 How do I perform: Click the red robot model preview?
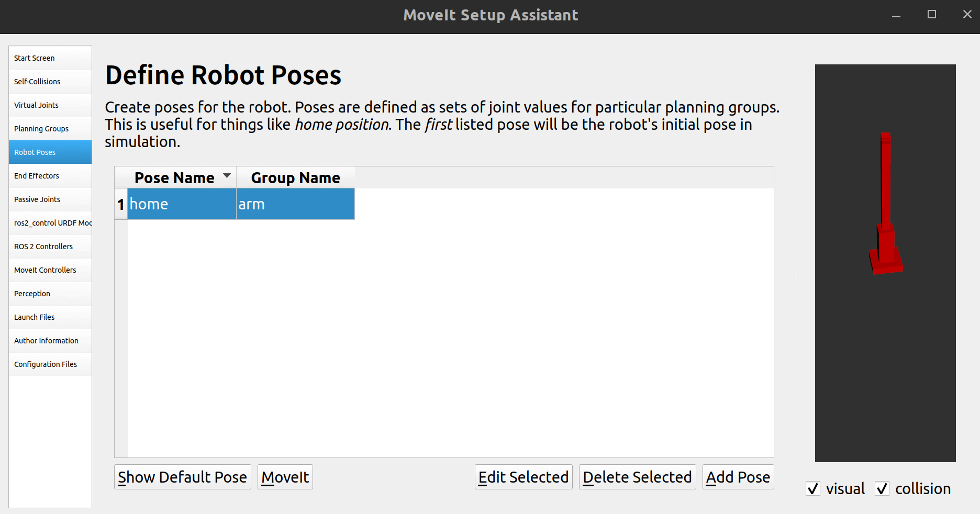point(886,209)
